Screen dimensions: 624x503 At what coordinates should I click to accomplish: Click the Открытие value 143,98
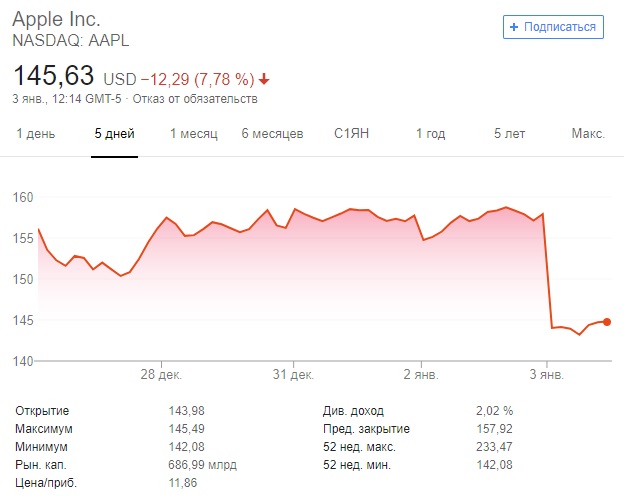click(187, 411)
